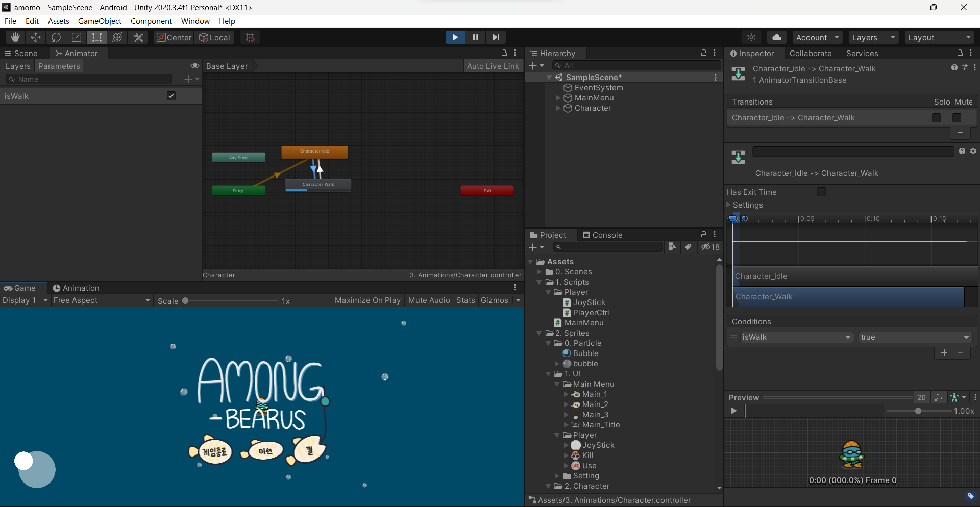Toggle Center pivot mode button
Viewport: 980px width, 507px height.
(x=174, y=37)
